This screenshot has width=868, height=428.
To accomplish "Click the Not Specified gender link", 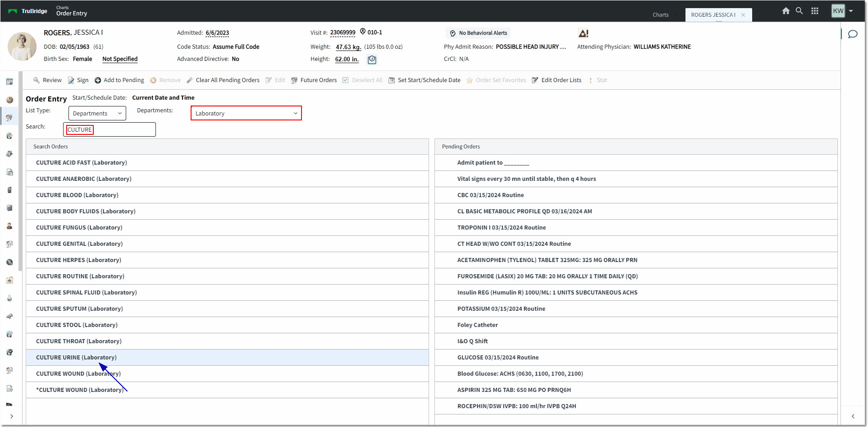I will [120, 59].
